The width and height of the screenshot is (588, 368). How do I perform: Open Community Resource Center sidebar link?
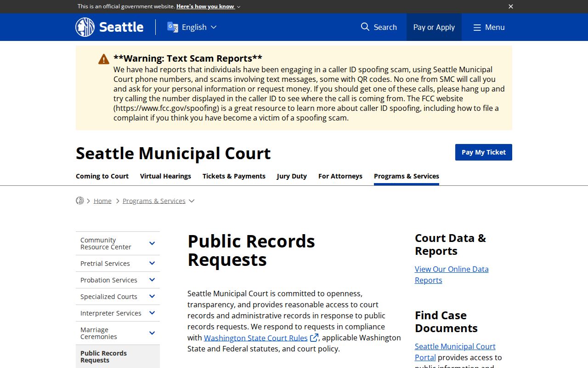click(106, 243)
